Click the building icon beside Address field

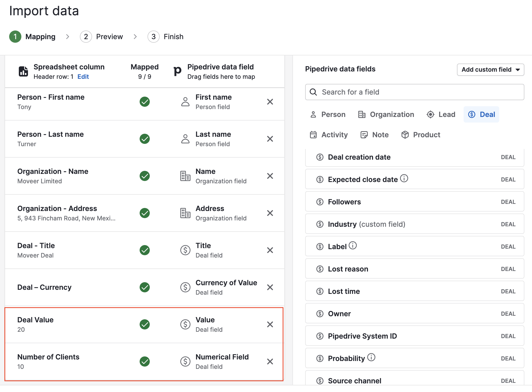tap(185, 213)
